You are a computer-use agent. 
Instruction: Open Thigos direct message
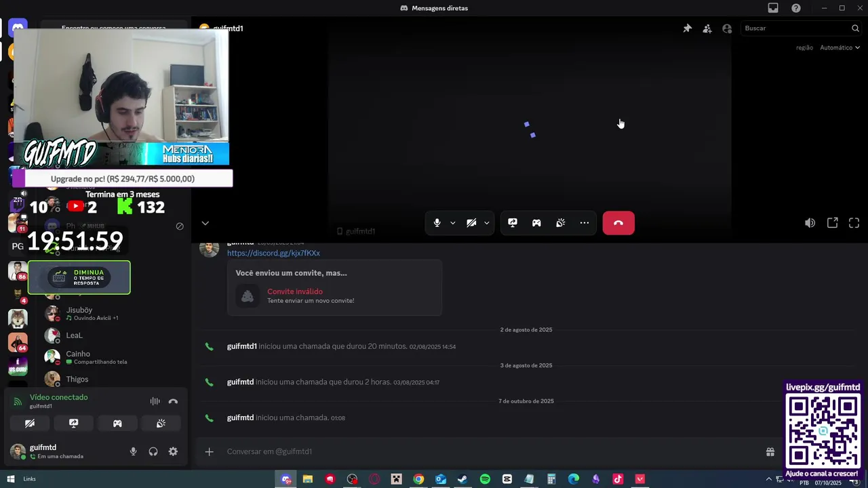coord(112,379)
